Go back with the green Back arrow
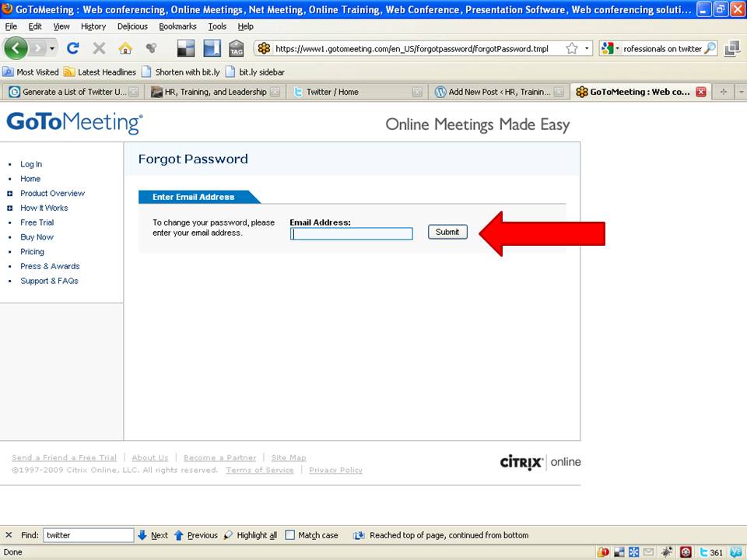This screenshot has height=560, width=747. 16,48
